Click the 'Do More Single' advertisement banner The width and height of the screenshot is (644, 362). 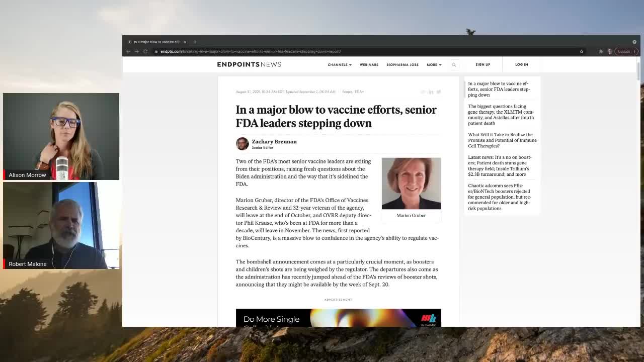click(338, 318)
